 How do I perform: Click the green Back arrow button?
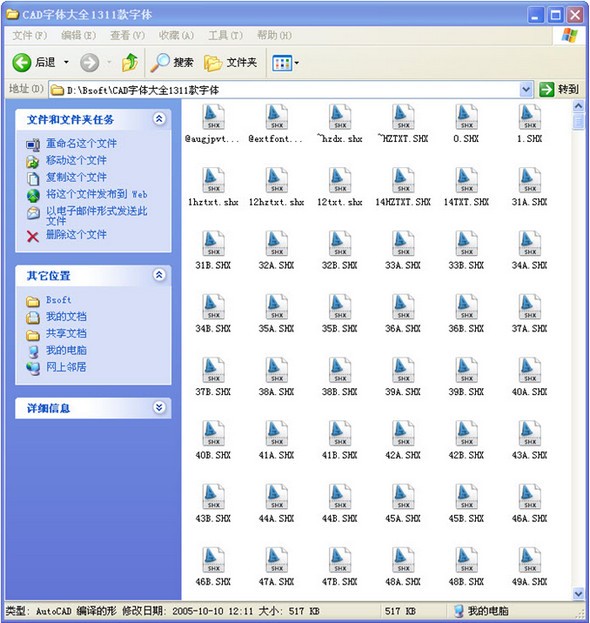click(21, 62)
